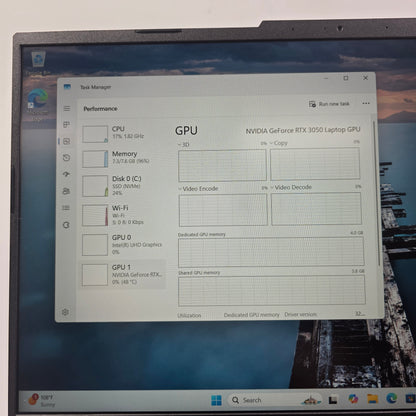Screen dimensions: 416x416
Task: Open the Video Encode engine dropdown
Action: [x=198, y=189]
